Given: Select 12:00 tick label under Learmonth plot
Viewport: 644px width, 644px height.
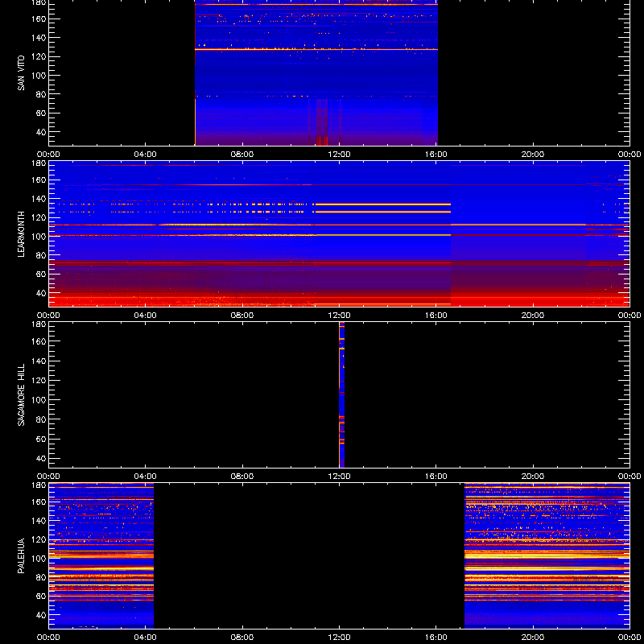Looking at the screenshot, I should tap(339, 316).
